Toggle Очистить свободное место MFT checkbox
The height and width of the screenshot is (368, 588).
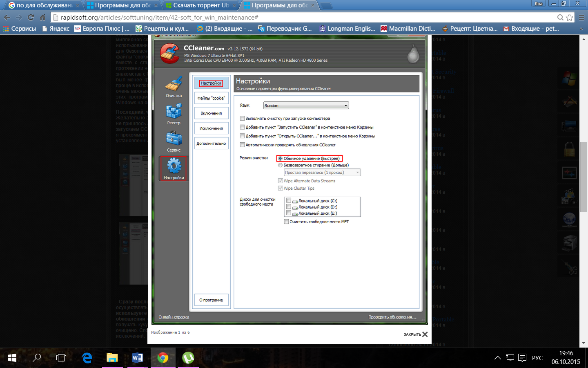(x=286, y=222)
